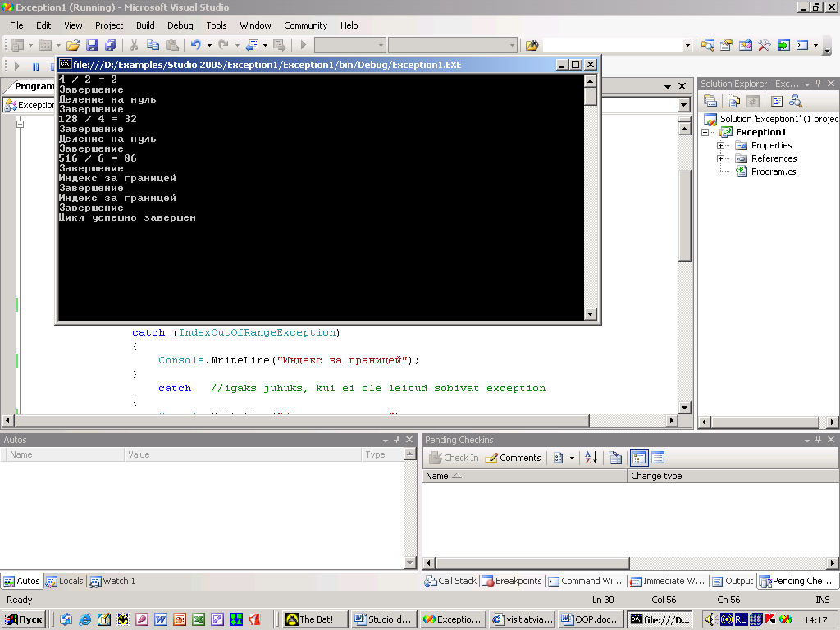Click the Pending Checkins horizontal scrollbar thumb
The width and height of the screenshot is (840, 630).
[x=532, y=563]
